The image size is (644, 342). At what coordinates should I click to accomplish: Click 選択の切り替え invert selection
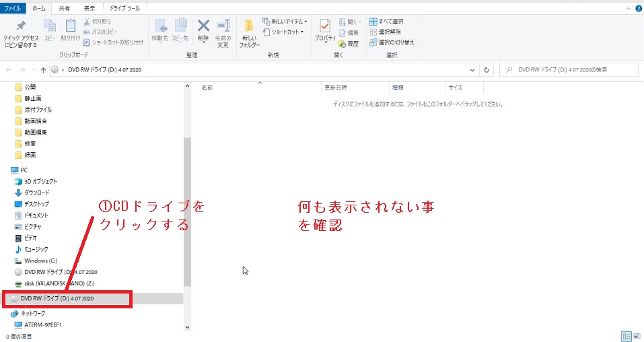(392, 42)
